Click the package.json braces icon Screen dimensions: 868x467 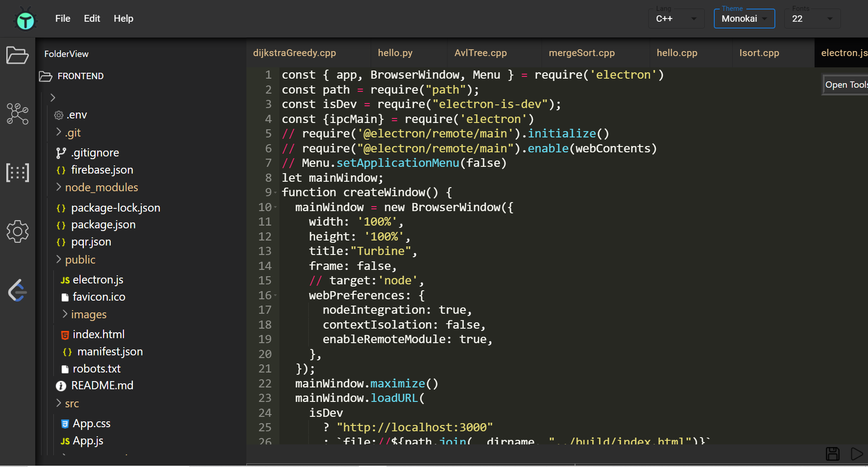click(61, 225)
